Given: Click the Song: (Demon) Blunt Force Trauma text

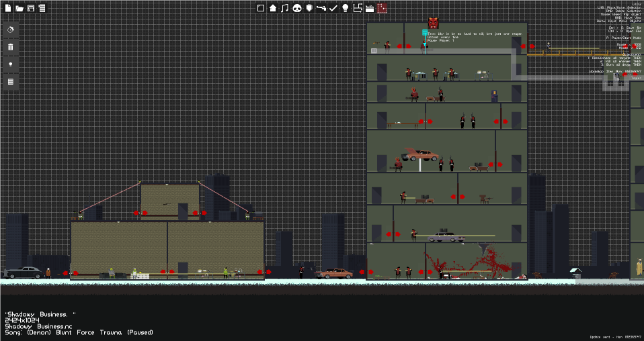Looking at the screenshot, I should [79, 332].
